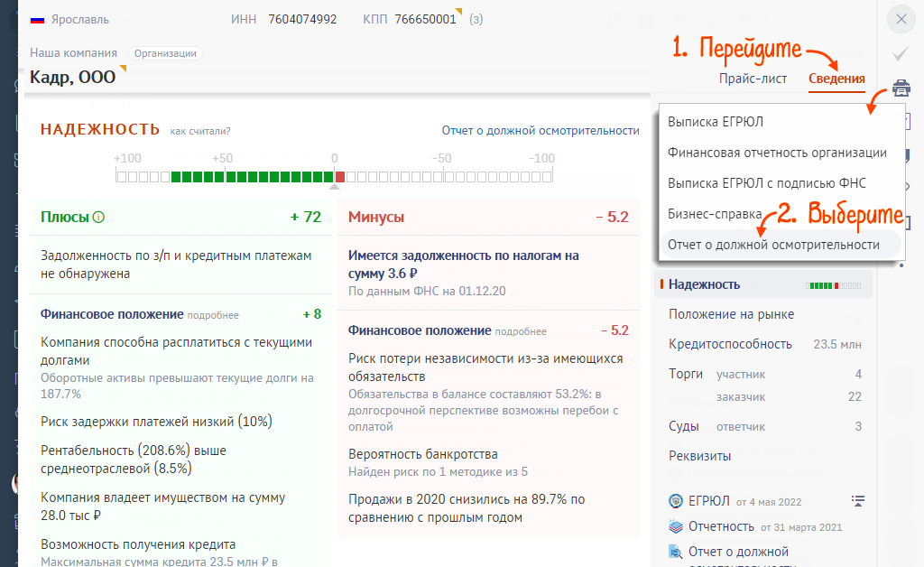This screenshot has height=567, width=924.
Task: Click the Russian flag icon near Ярославль
Action: [38, 19]
